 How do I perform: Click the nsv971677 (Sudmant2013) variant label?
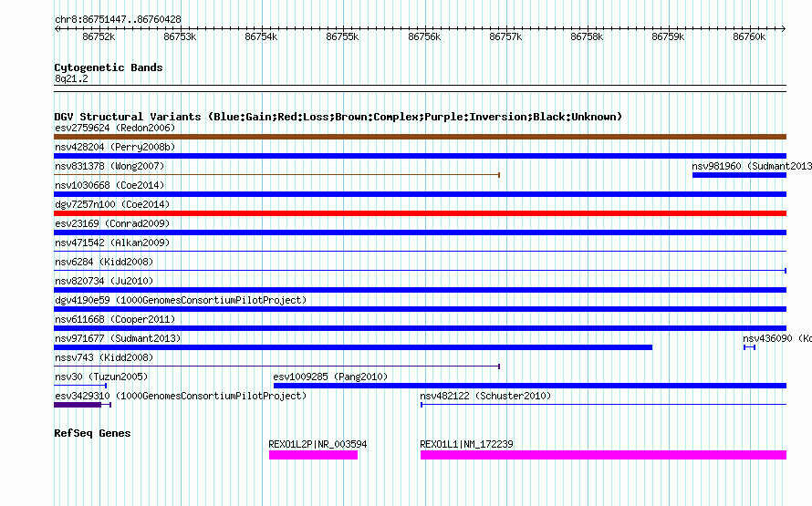point(118,338)
